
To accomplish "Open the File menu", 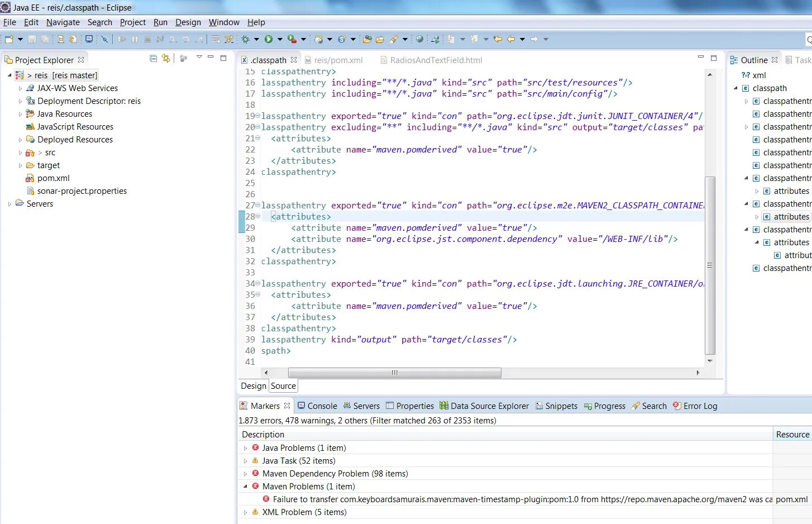I will click(x=9, y=22).
